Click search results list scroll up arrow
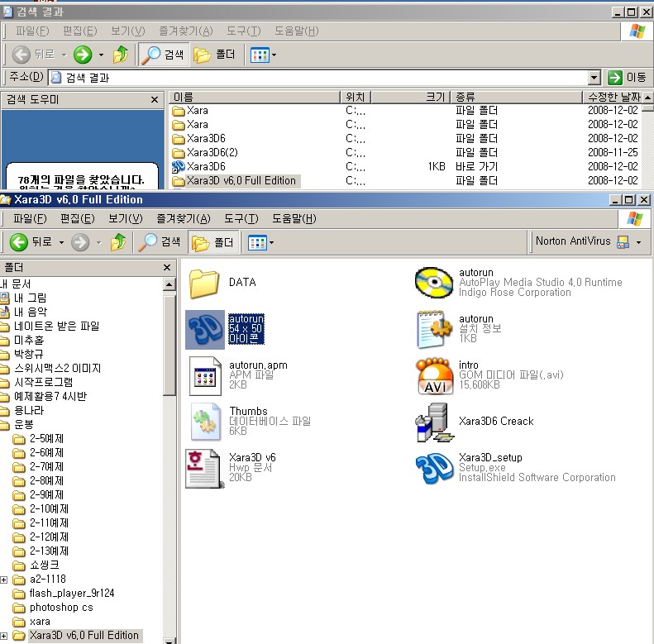This screenshot has width=654, height=644. pyautogui.click(x=647, y=98)
